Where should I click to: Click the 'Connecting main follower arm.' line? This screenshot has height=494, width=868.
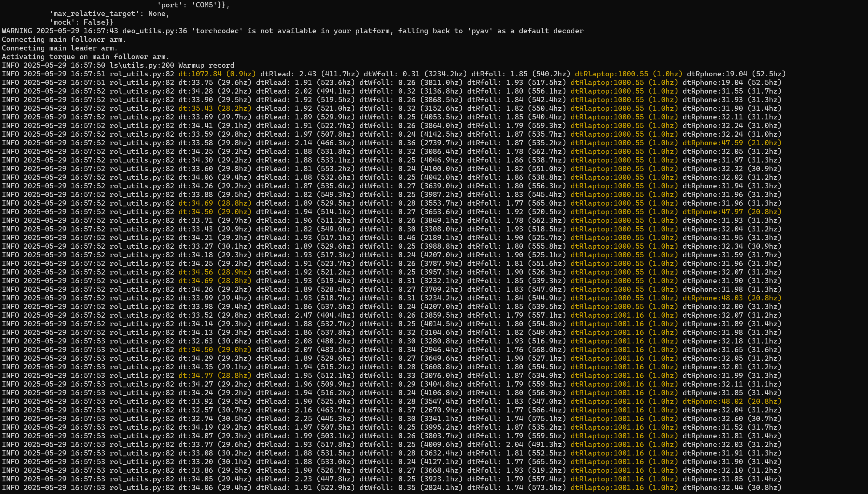point(64,39)
